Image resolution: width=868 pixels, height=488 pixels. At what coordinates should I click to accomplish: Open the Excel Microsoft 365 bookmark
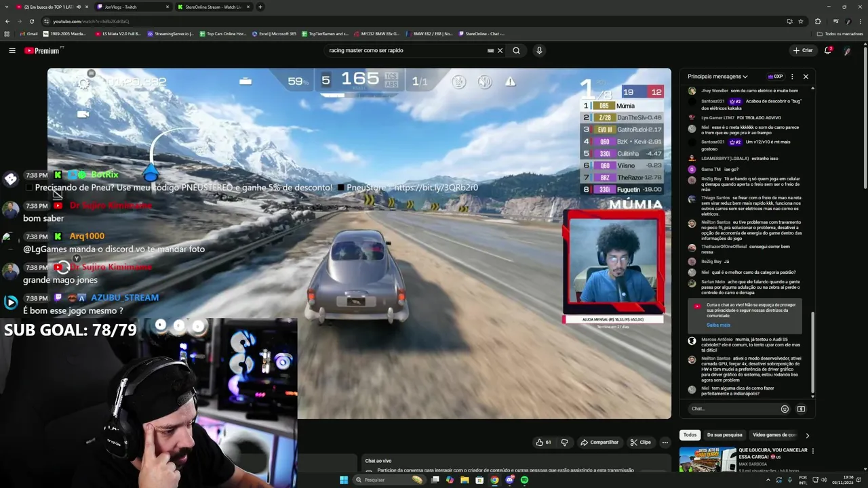pyautogui.click(x=273, y=34)
